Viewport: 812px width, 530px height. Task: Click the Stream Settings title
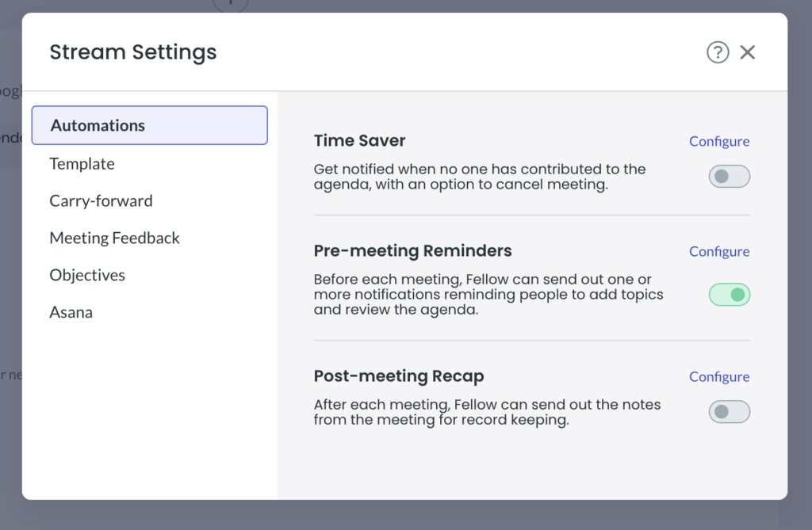pos(133,52)
